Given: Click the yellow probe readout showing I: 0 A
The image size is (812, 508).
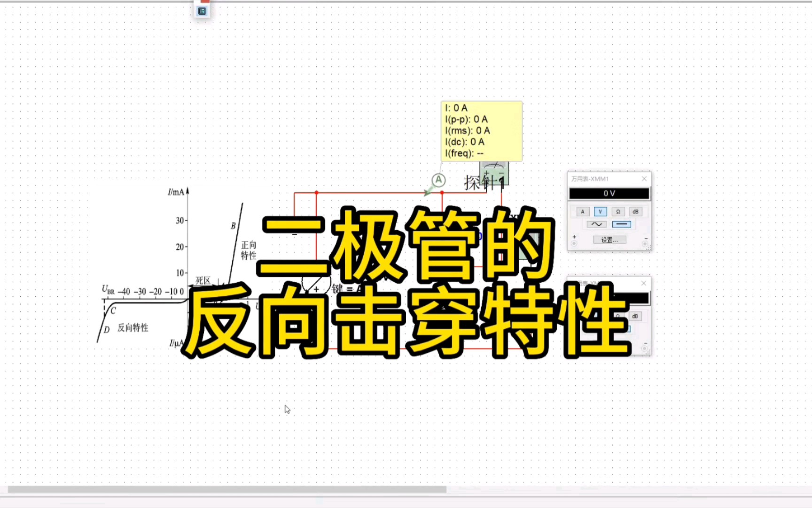Looking at the screenshot, I should coord(481,131).
